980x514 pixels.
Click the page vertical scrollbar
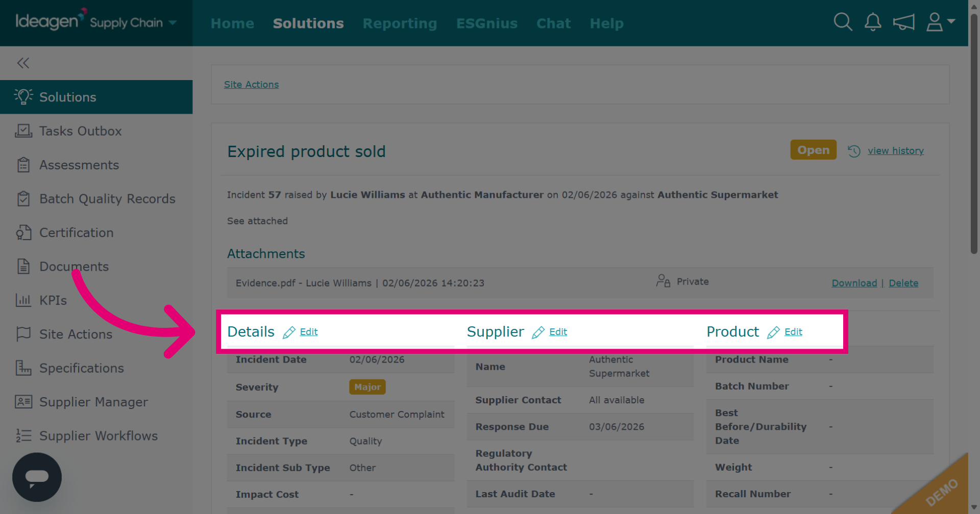point(974,134)
